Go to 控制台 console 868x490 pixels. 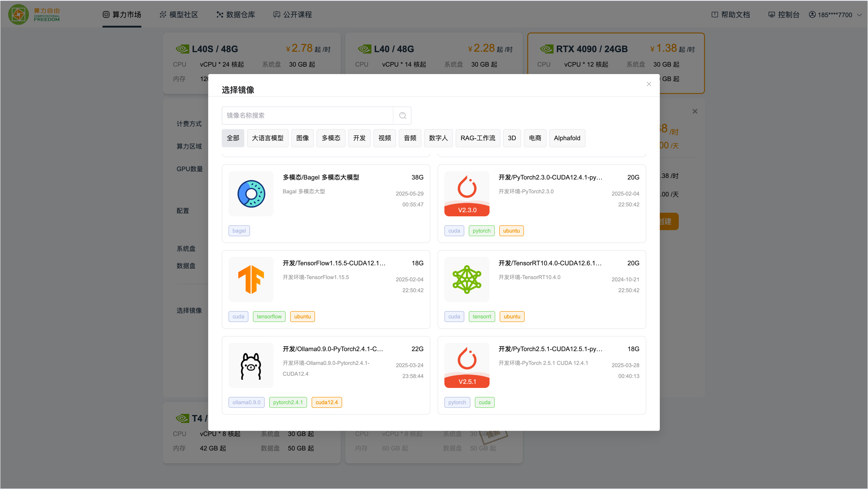pos(784,14)
